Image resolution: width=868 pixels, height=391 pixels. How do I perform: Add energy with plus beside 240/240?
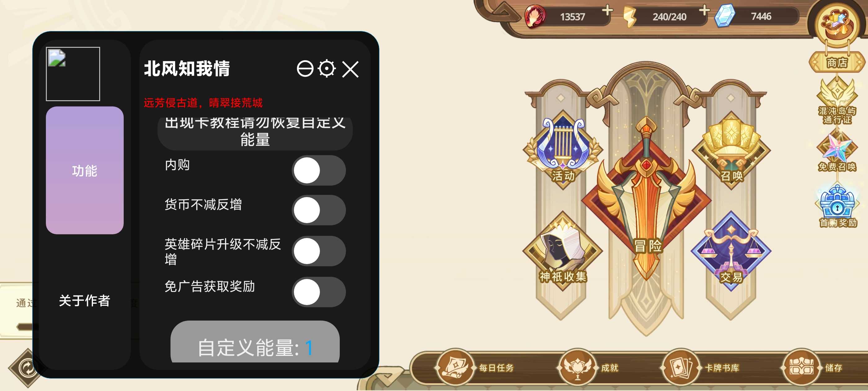point(704,11)
